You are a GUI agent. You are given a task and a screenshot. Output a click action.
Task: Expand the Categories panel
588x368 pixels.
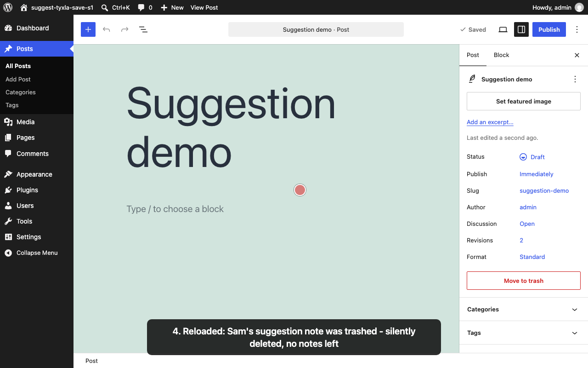click(524, 310)
